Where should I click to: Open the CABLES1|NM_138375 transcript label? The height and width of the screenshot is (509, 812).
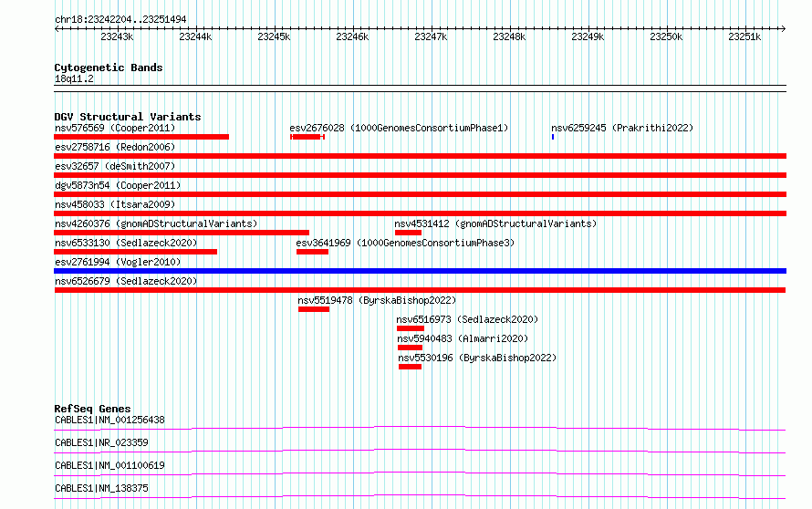pyautogui.click(x=101, y=488)
